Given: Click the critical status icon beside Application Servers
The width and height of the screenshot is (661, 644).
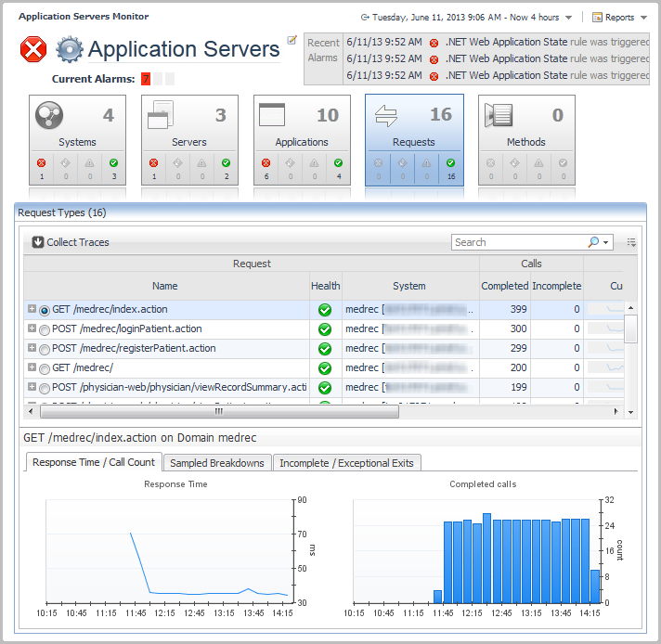Looking at the screenshot, I should (33, 49).
